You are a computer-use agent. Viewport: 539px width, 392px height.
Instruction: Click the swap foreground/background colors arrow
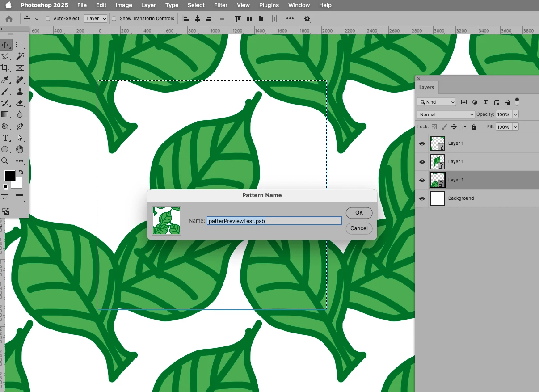click(21, 172)
